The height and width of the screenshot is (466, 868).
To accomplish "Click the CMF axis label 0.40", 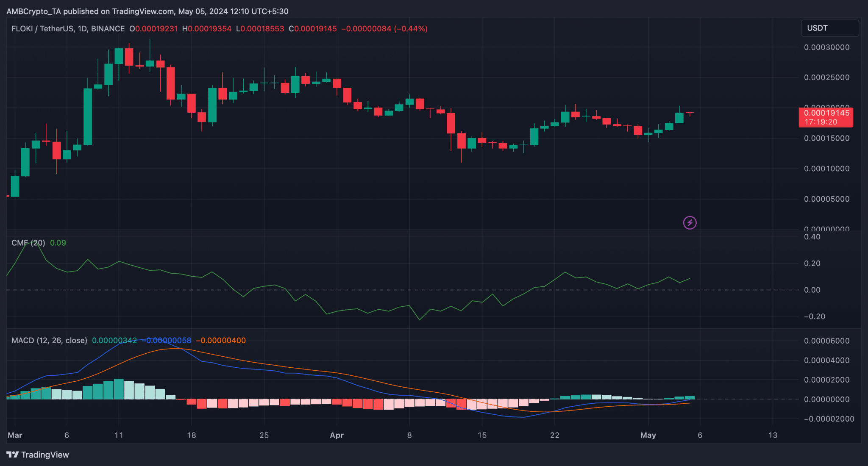I will click(812, 237).
